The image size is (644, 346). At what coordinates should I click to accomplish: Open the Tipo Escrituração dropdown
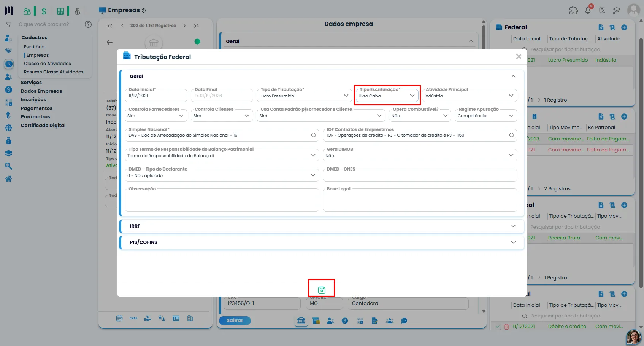pyautogui.click(x=387, y=96)
